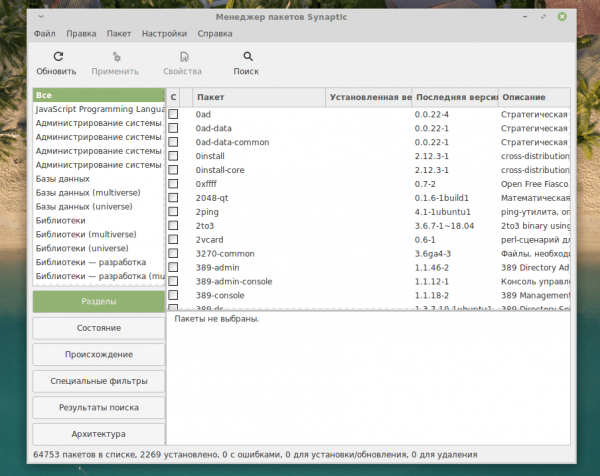Sort by the Описание column header
Screen dimensions: 600x476
click(x=535, y=97)
